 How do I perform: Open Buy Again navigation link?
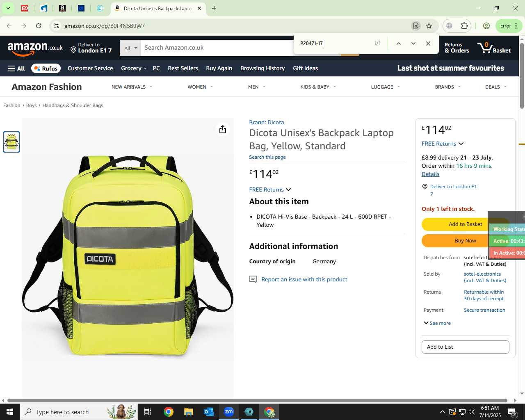219,68
